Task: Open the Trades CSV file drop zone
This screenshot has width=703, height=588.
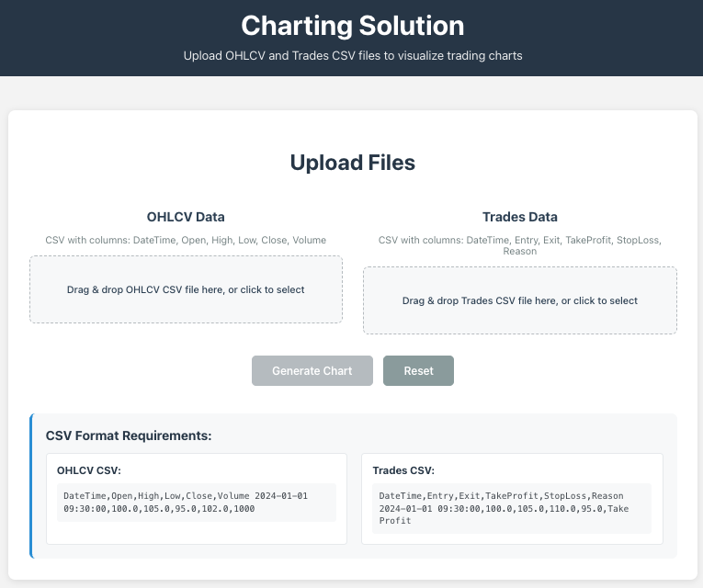Action: [520, 300]
